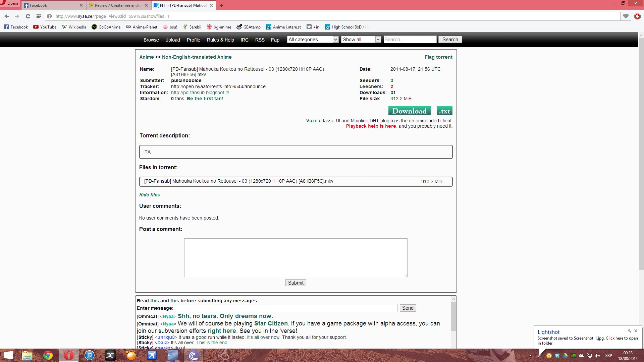Open the Profile menu item
The width and height of the screenshot is (644, 362).
click(x=193, y=40)
